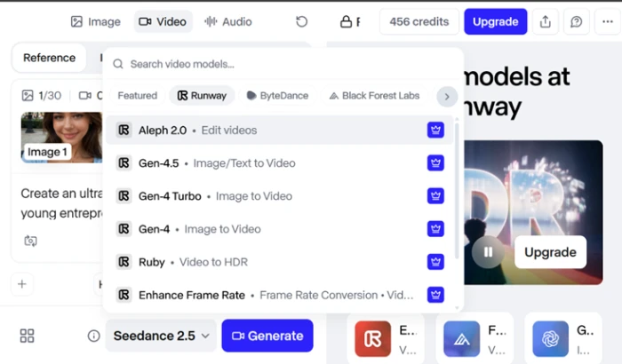Click the lock icon in top bar
This screenshot has width=622, height=364.
tap(346, 21)
